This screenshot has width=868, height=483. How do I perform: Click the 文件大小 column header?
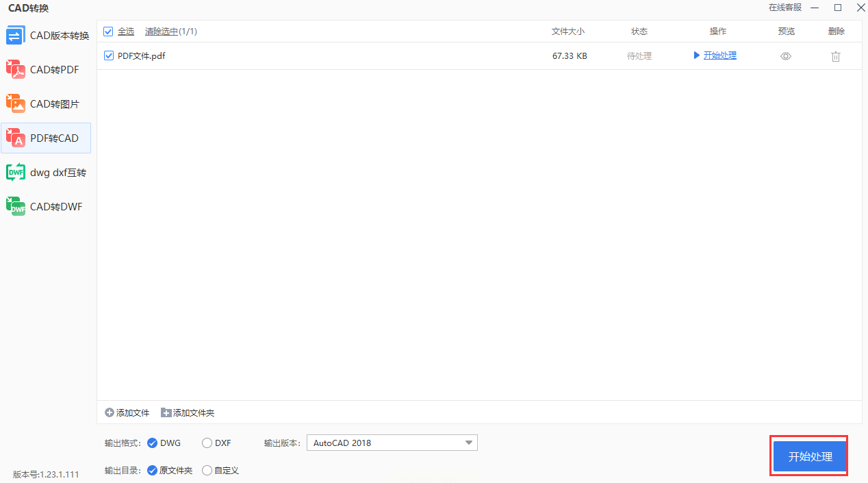point(568,32)
